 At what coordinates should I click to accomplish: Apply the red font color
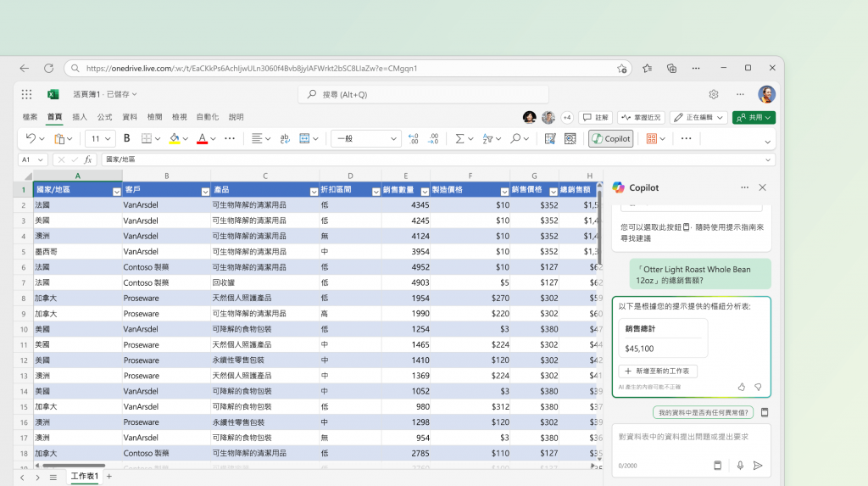click(202, 138)
